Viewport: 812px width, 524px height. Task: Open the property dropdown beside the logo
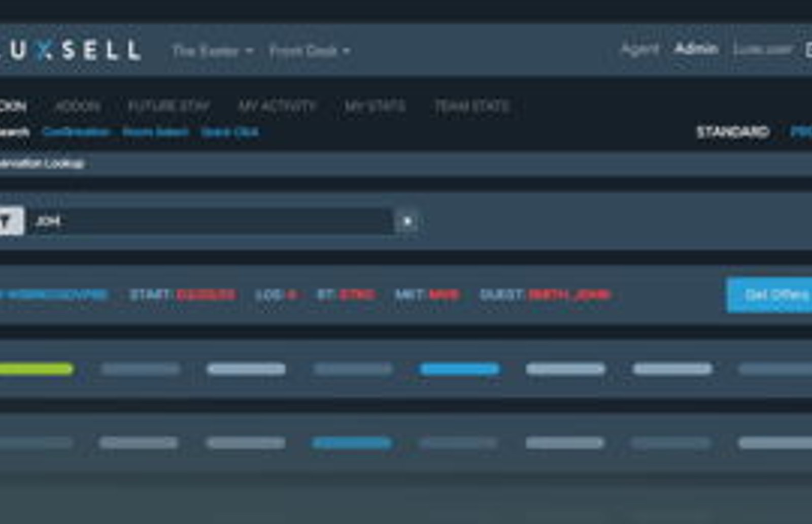pos(213,51)
